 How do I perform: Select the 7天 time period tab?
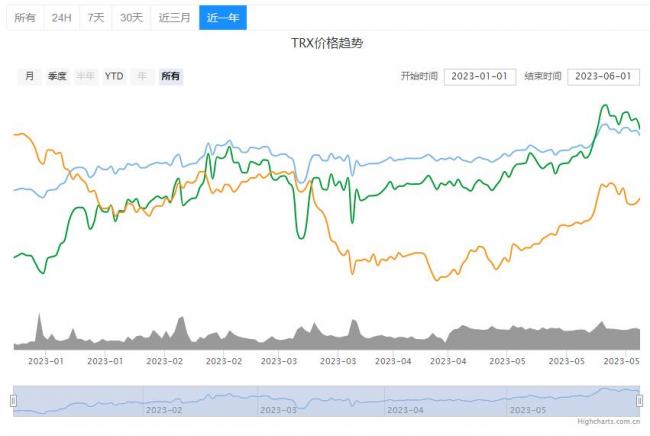tap(95, 18)
